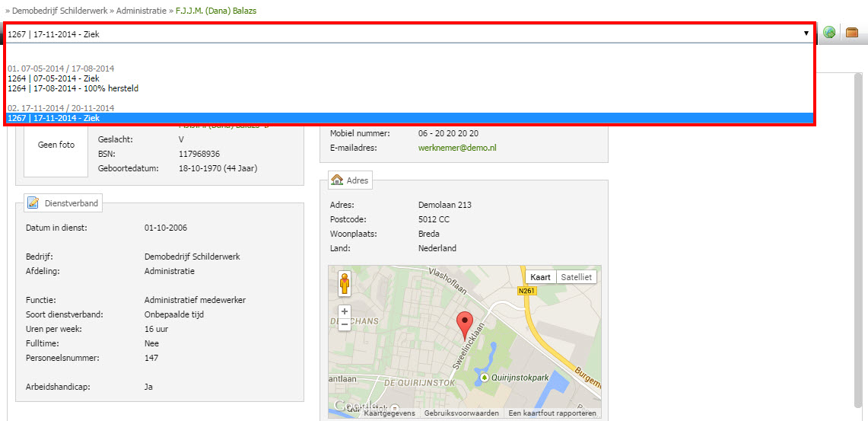Click Soort dienstverband value Onbepaalde tijd
The width and height of the screenshot is (868, 421).
[173, 314]
